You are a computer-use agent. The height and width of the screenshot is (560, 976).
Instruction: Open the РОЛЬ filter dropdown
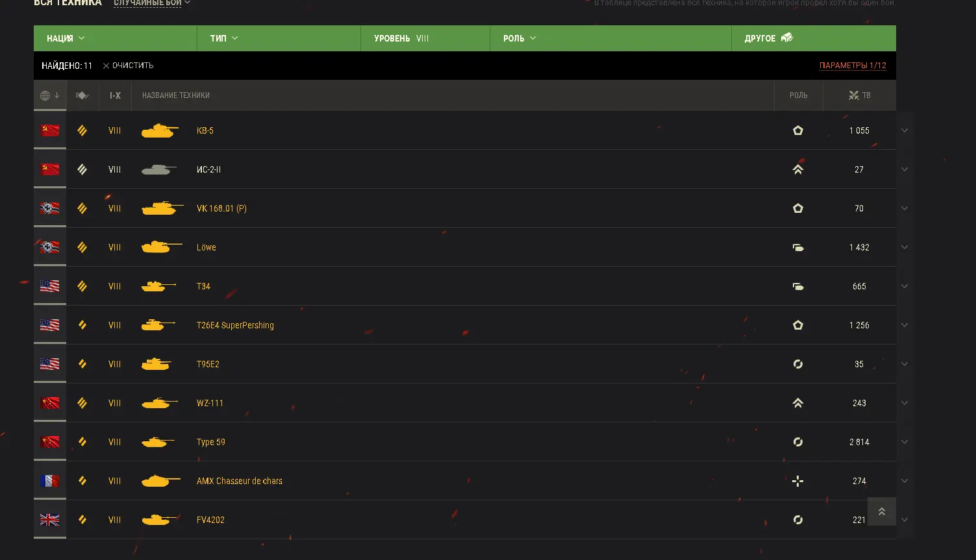point(610,38)
